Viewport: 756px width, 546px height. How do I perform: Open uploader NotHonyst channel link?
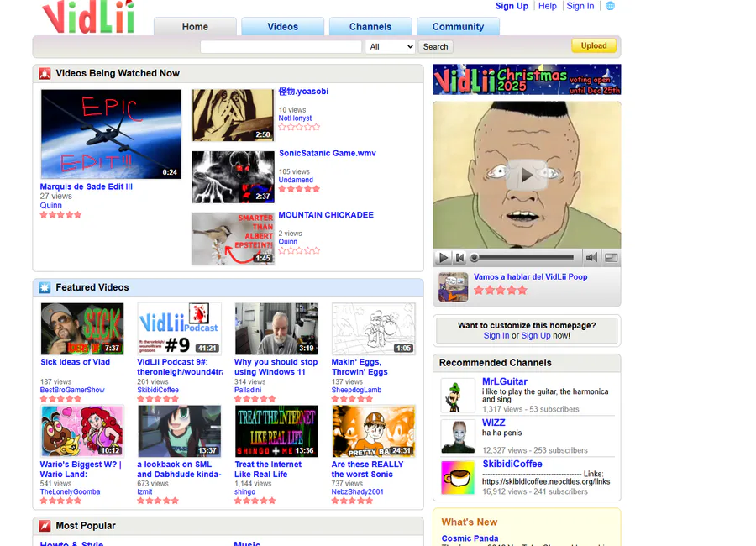coord(295,118)
